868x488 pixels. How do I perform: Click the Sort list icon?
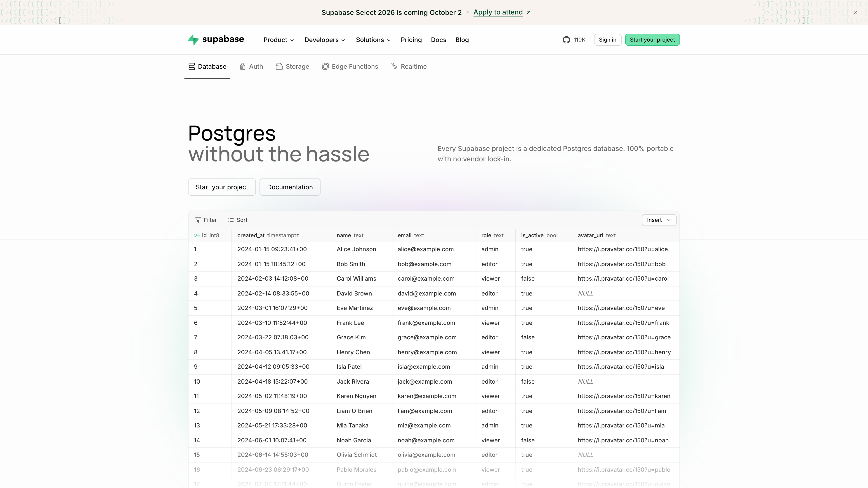231,220
